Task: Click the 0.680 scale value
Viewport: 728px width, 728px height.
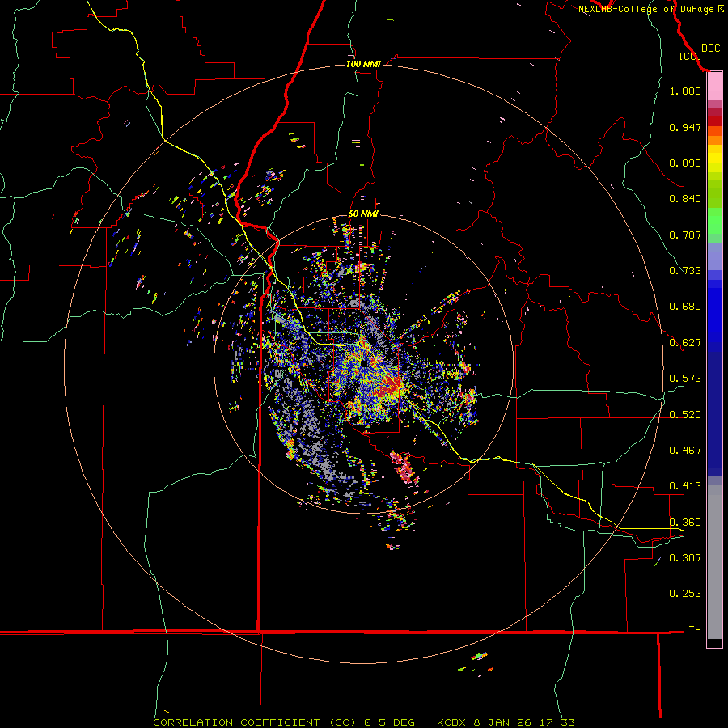Action: [685, 307]
